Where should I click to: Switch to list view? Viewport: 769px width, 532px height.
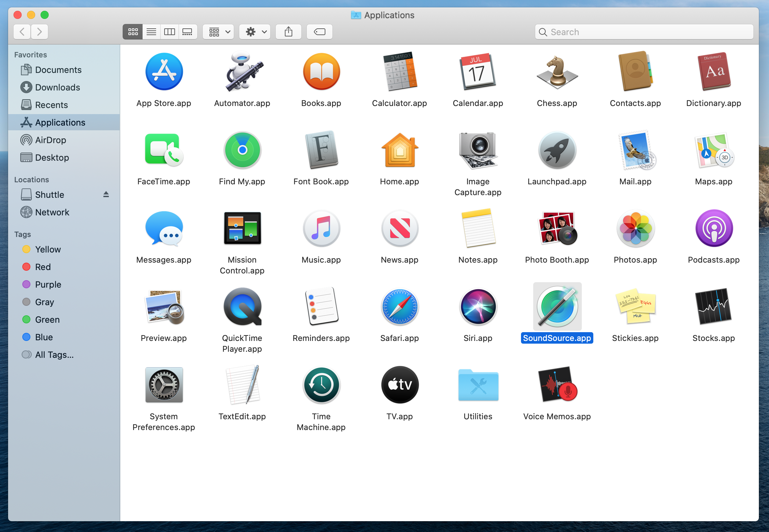151,32
